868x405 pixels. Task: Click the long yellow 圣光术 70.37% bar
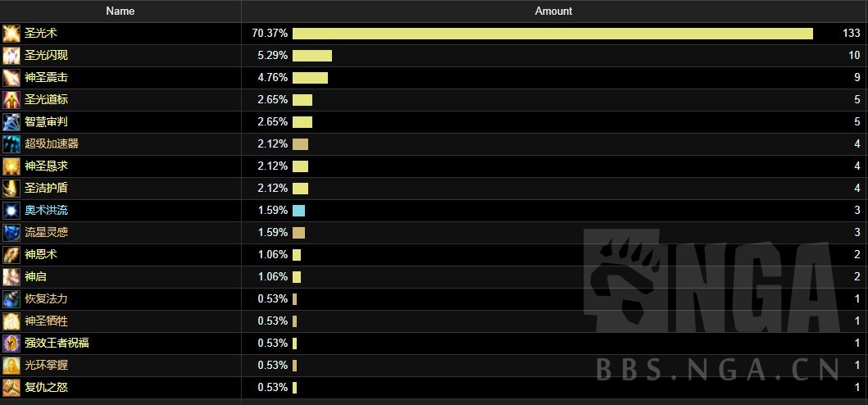click(x=552, y=34)
